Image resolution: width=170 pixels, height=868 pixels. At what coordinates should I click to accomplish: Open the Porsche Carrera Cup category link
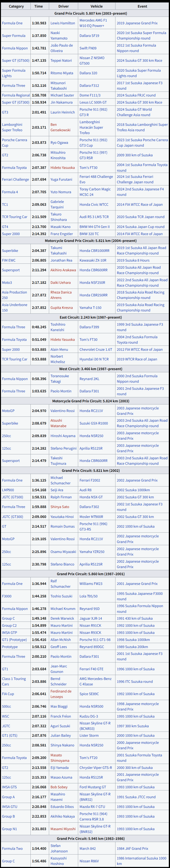tap(14, 143)
